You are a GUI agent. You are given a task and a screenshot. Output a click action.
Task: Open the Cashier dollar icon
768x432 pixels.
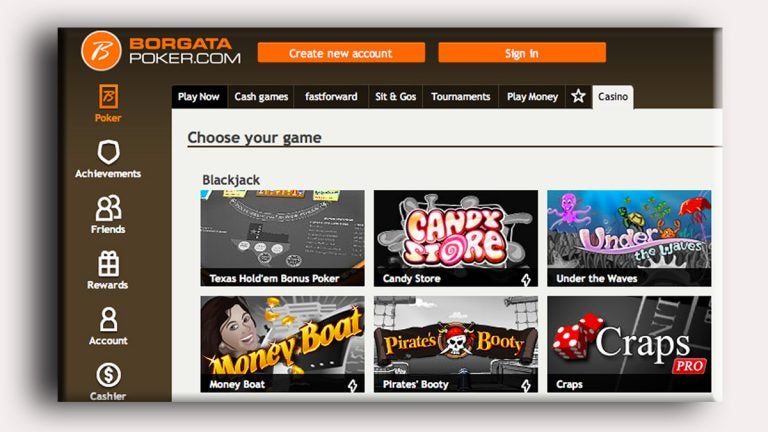[108, 375]
